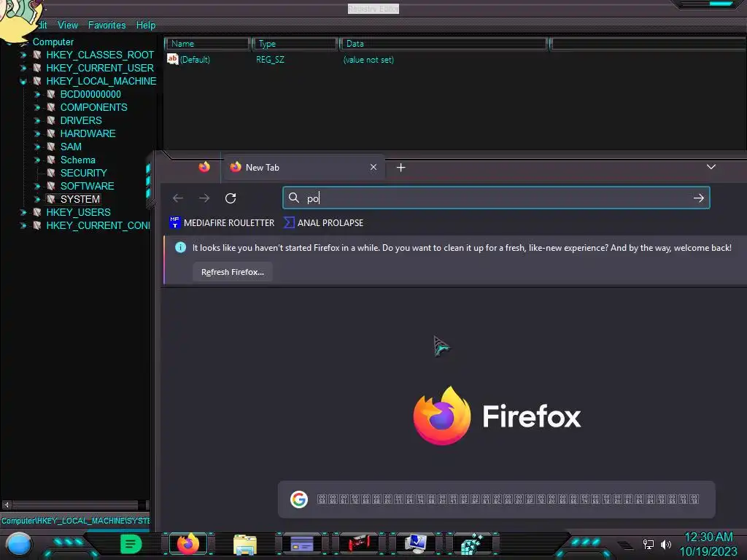This screenshot has width=747, height=560.
Task: Click the Google search box on new tab
Action: click(x=496, y=499)
